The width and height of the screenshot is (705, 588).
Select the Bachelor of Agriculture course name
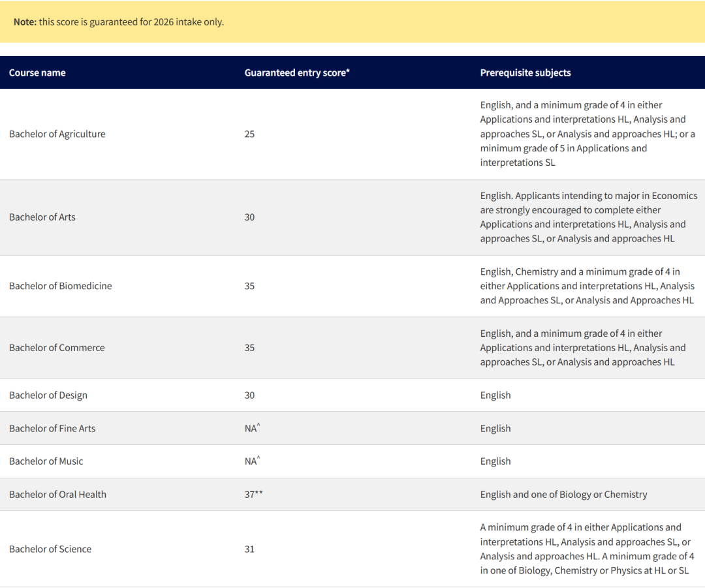click(x=57, y=134)
